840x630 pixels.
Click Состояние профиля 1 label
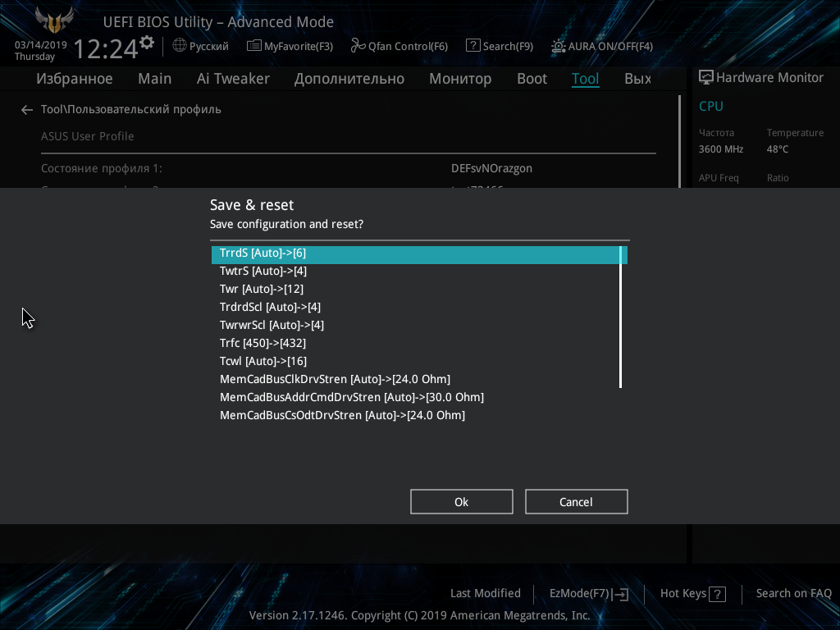pyautogui.click(x=102, y=169)
